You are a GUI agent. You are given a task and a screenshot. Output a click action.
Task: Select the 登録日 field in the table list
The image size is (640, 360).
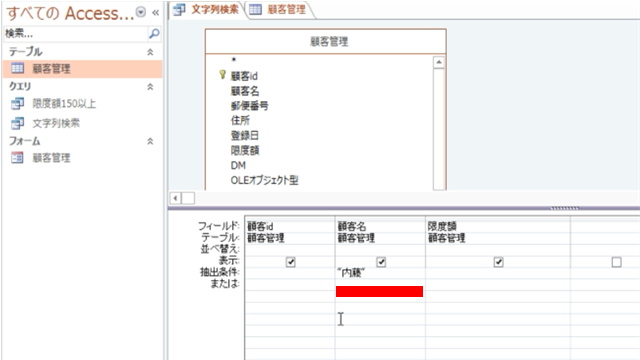(x=245, y=135)
